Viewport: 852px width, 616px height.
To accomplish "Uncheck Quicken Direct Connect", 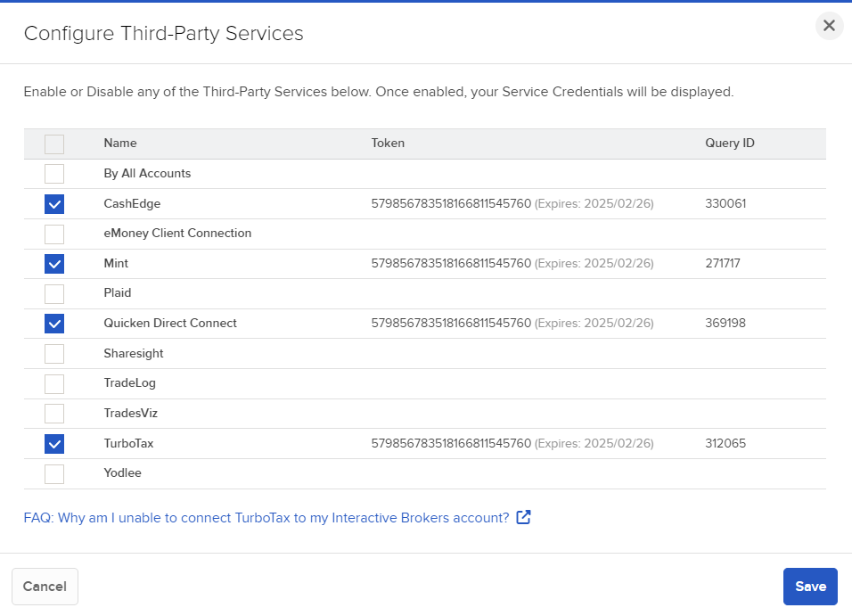I will click(x=53, y=324).
